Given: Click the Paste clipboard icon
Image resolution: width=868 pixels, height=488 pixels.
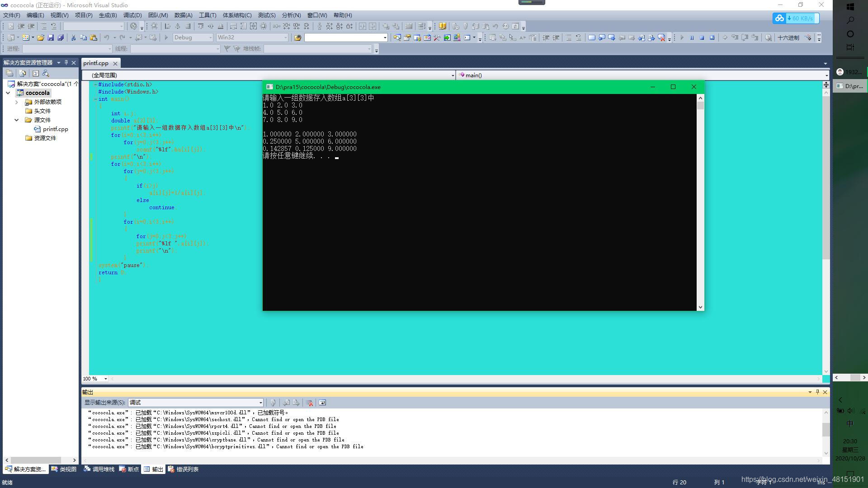Looking at the screenshot, I should 94,38.
